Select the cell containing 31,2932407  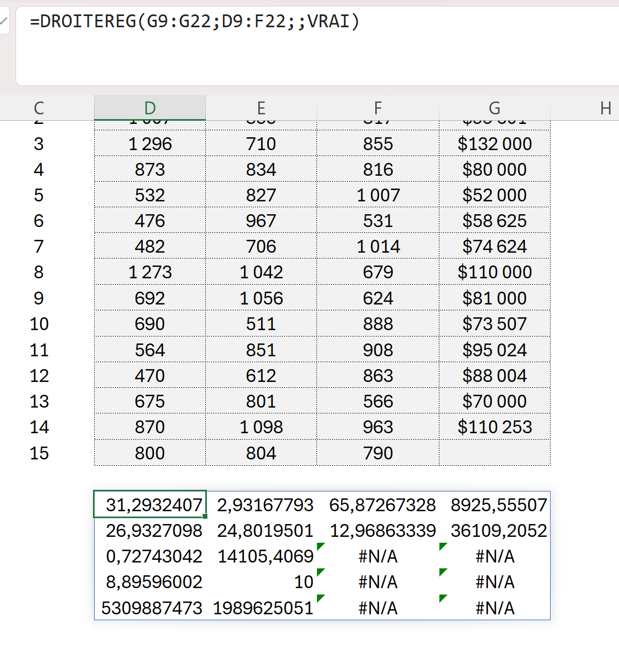click(150, 505)
